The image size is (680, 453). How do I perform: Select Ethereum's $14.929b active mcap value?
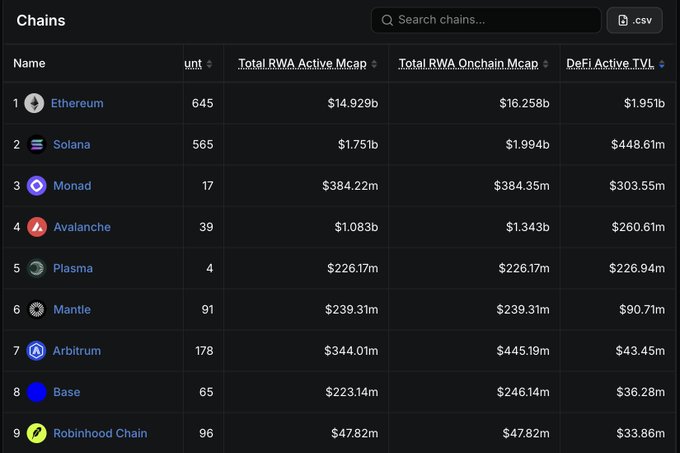[353, 103]
